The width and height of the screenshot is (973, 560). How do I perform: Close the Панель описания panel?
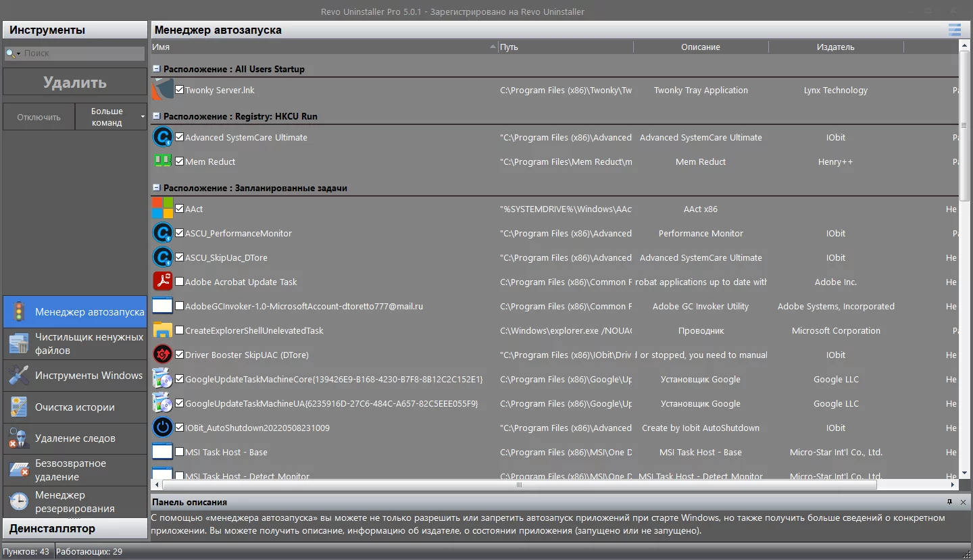click(x=963, y=502)
